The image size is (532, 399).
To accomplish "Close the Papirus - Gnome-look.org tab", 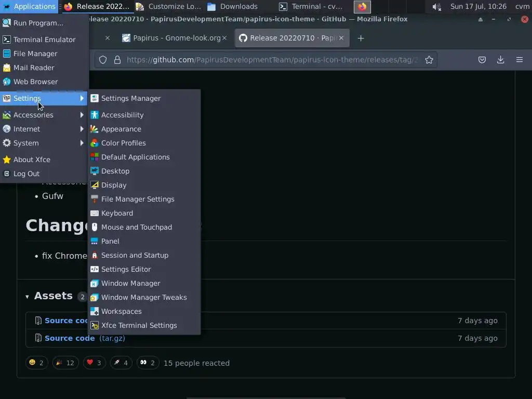I will [x=224, y=38].
